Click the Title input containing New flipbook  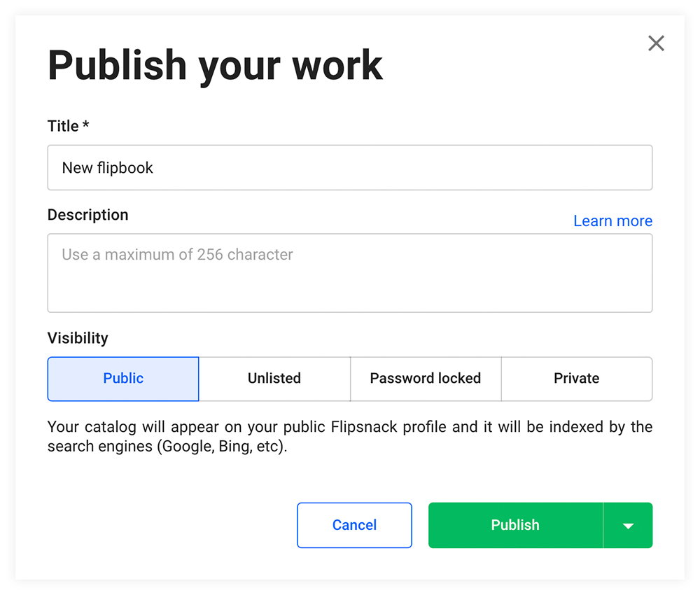350,167
